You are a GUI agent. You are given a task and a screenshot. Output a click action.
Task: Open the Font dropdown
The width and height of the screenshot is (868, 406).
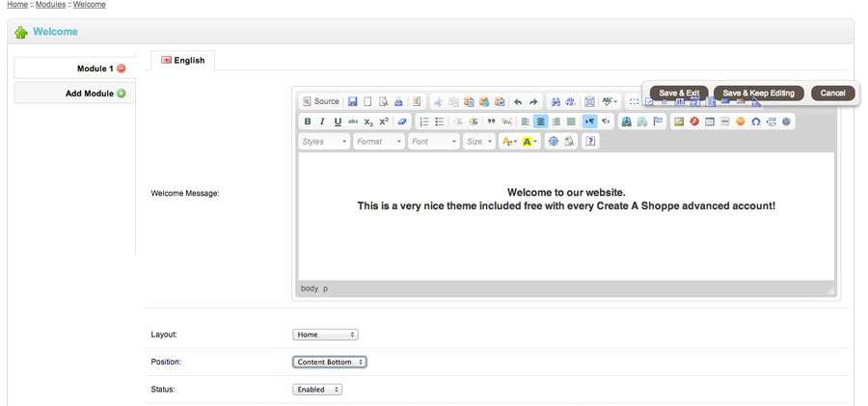(x=434, y=142)
